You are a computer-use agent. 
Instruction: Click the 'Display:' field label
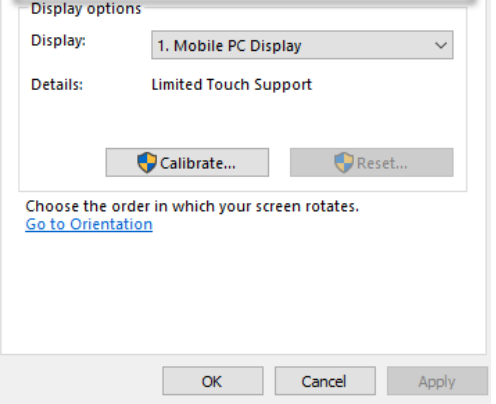pyautogui.click(x=58, y=41)
